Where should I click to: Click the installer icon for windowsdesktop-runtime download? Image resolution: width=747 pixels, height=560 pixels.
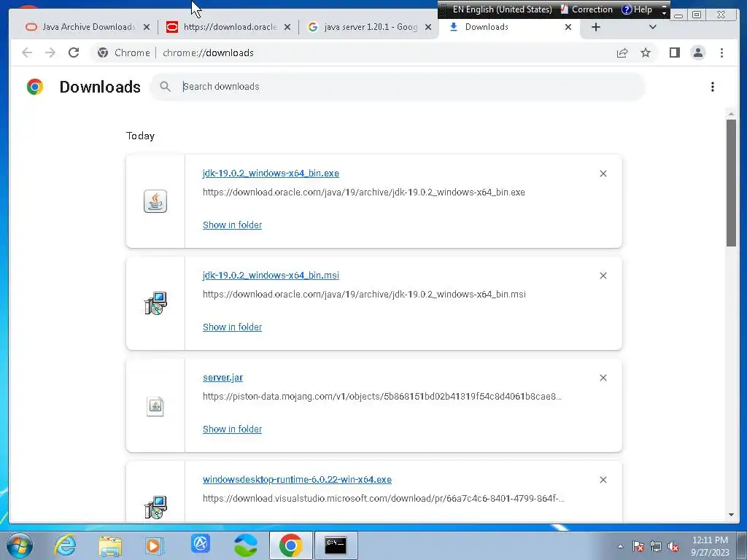(155, 507)
